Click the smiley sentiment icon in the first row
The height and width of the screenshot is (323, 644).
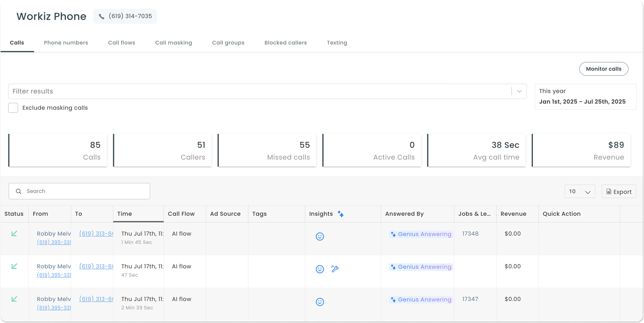[x=320, y=237]
